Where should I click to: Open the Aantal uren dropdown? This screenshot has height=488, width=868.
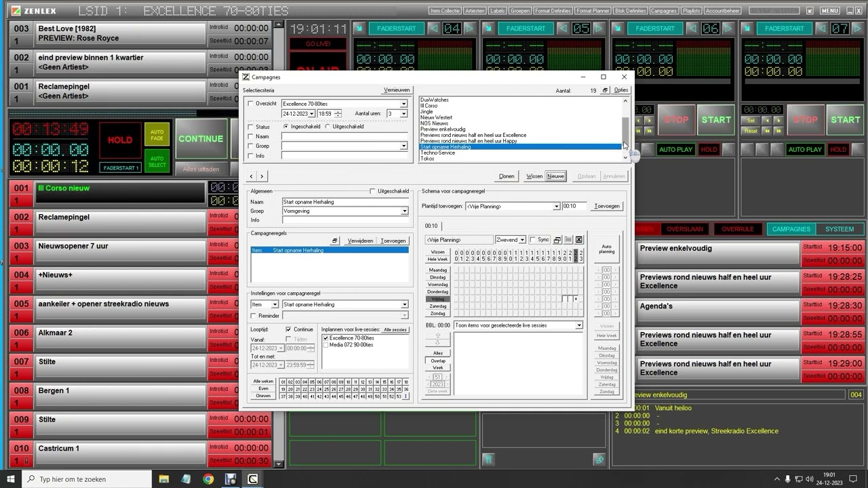point(403,114)
